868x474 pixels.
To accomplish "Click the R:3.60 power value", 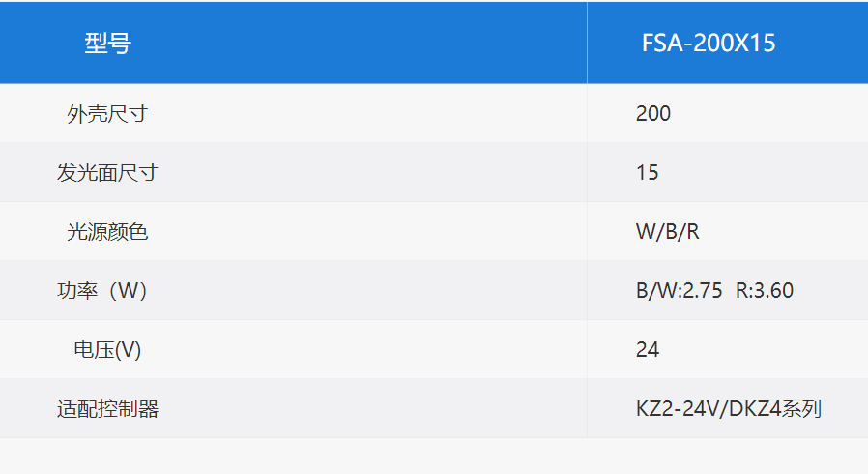I will [x=765, y=291].
